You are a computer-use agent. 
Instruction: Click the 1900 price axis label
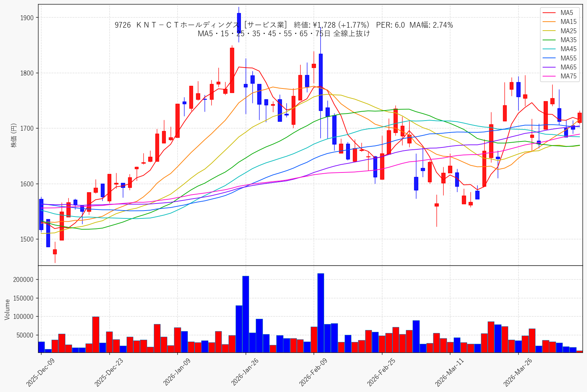tap(27, 18)
